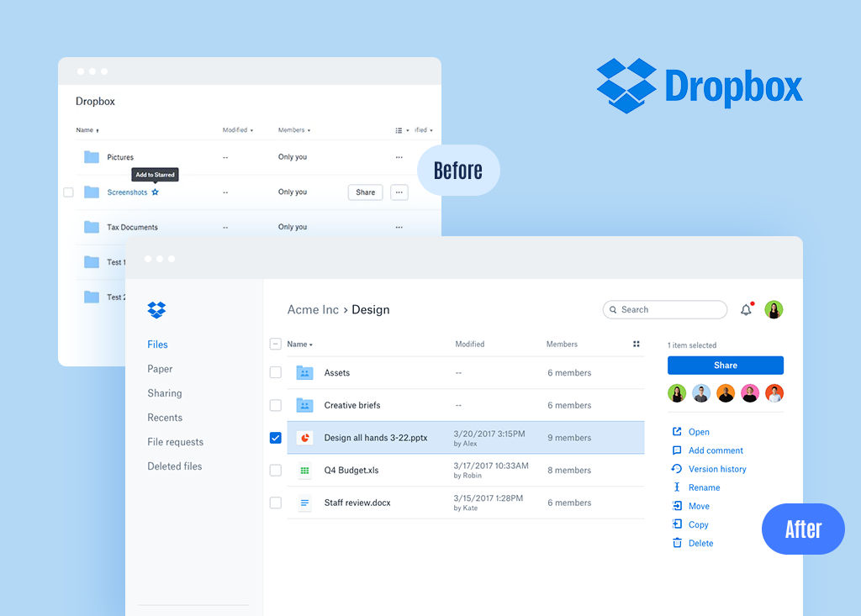Star the Screenshots folder in Before window
The image size is (861, 616).
point(156,192)
